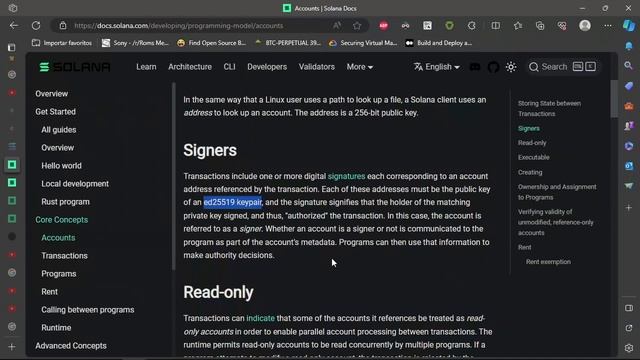Open the red ABP adblock extension
The height and width of the screenshot is (360, 640).
tap(383, 26)
